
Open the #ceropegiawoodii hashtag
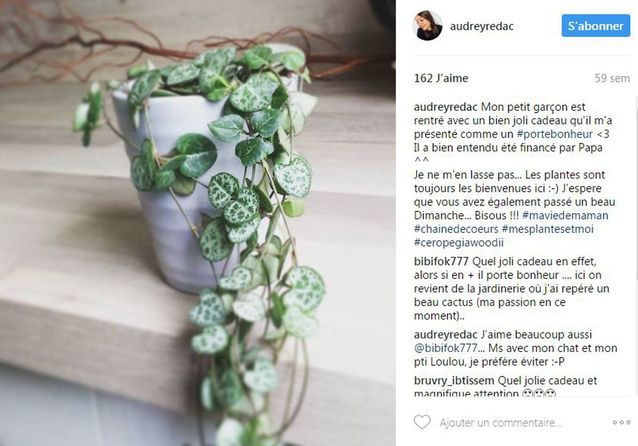[x=459, y=243]
